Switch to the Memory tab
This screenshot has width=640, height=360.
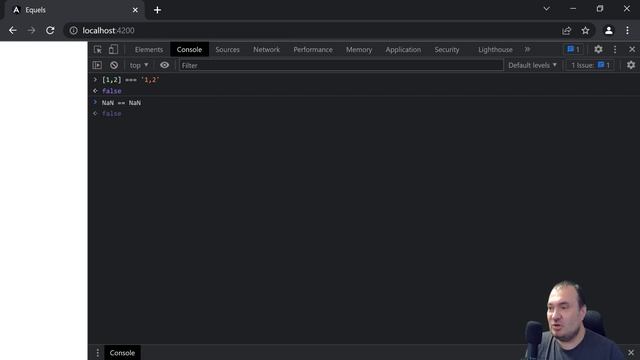click(x=359, y=49)
